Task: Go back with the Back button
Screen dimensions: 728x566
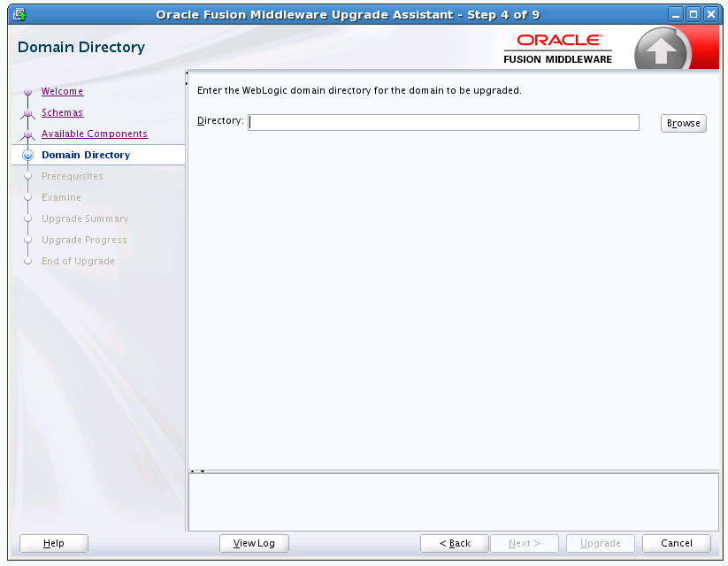Action: click(455, 543)
